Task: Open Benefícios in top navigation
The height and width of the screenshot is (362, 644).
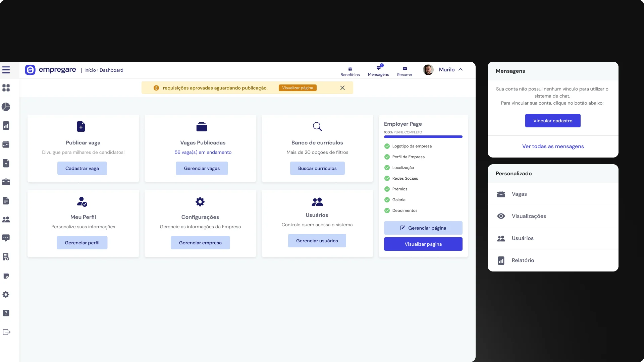Action: tap(350, 71)
